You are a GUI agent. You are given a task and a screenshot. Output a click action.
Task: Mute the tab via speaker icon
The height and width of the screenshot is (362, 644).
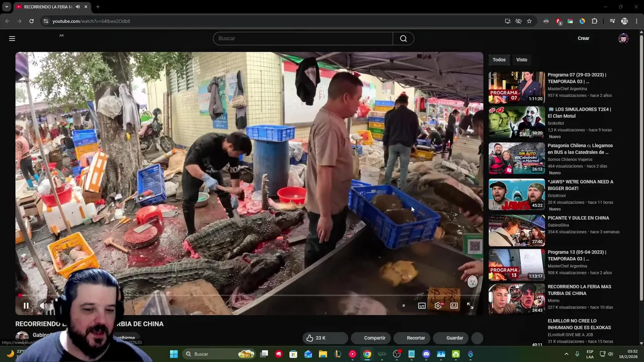78,7
